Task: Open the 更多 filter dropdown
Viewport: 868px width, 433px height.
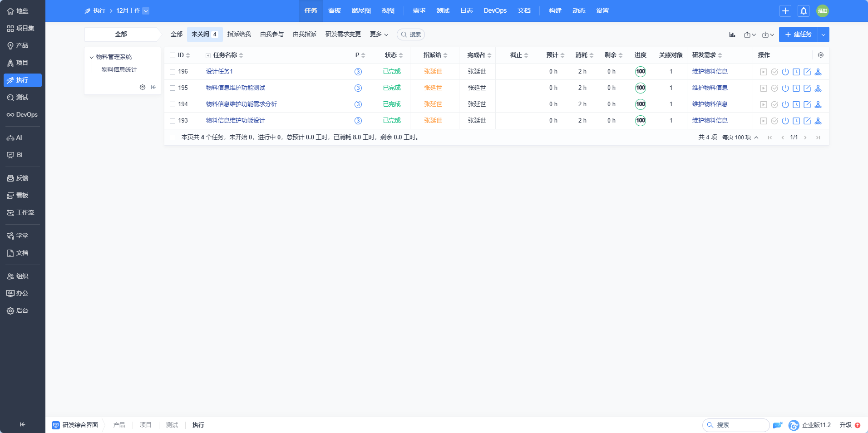Action: coord(379,34)
